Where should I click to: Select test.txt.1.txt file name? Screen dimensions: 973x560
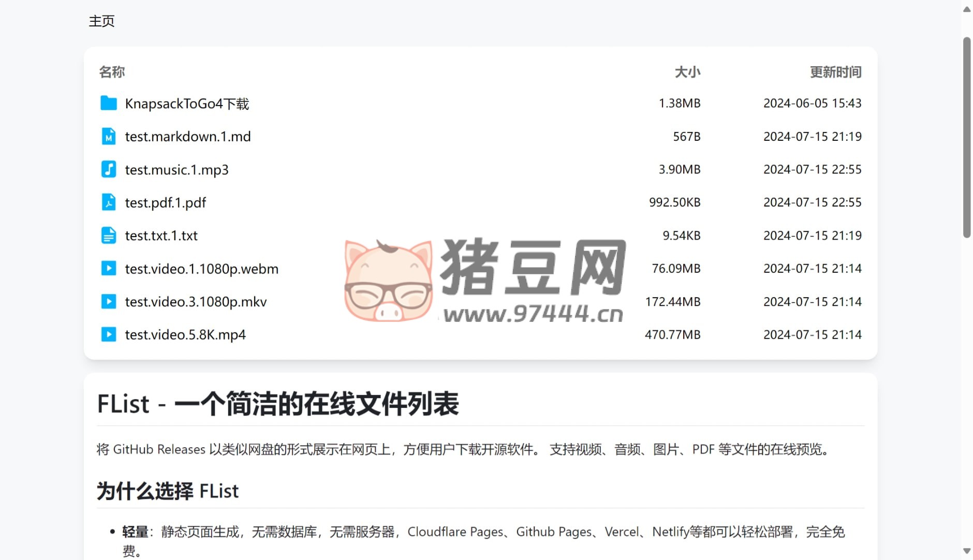pyautogui.click(x=161, y=236)
